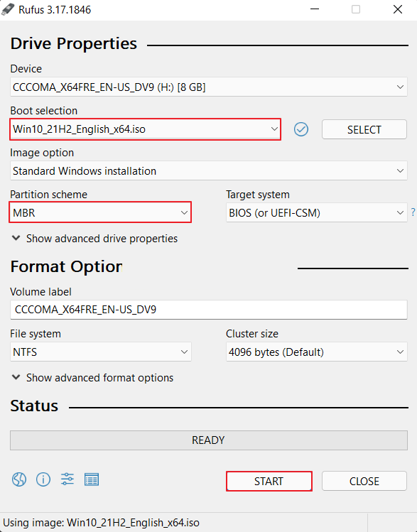This screenshot has width=417, height=532.
Task: Open the Boot selection dropdown
Action: [145, 129]
